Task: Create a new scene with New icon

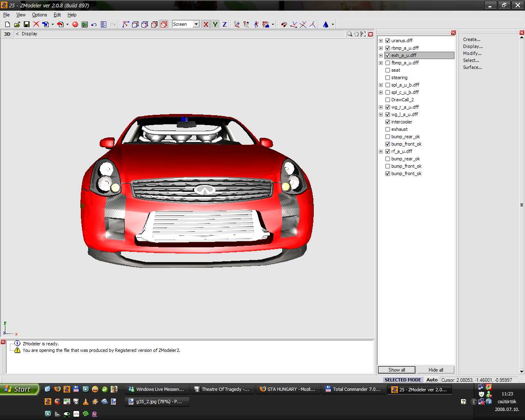Action: (x=7, y=25)
